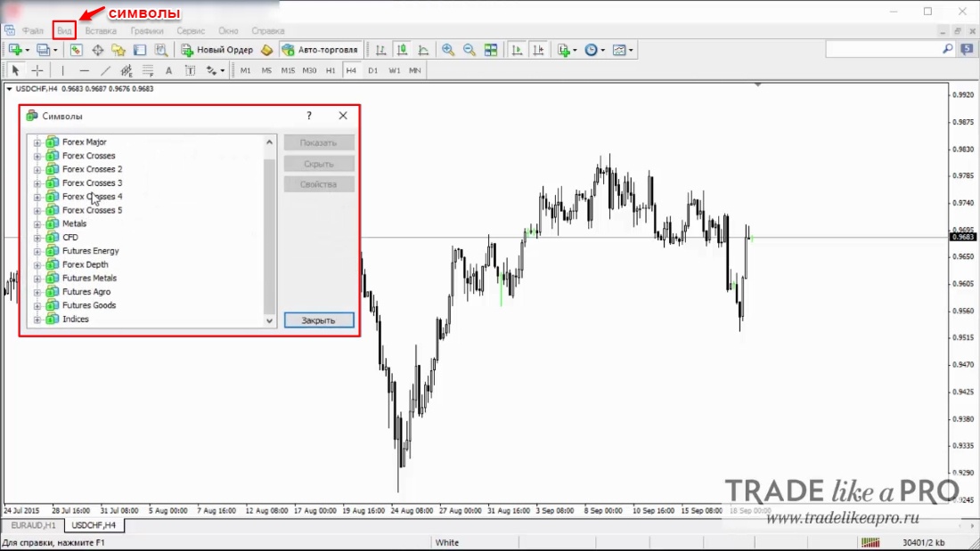Select the crosshair tool
Image resolution: width=980 pixels, height=551 pixels.
tap(37, 70)
